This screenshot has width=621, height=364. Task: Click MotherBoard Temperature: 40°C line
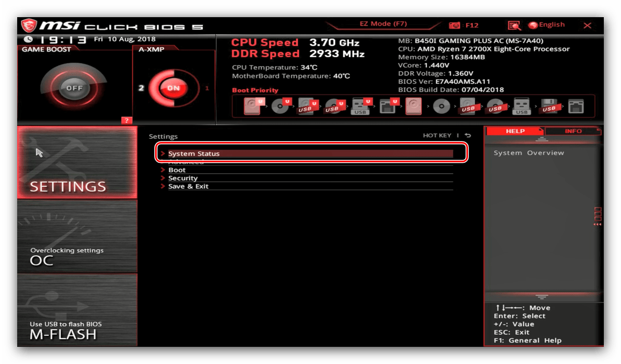pyautogui.click(x=290, y=76)
